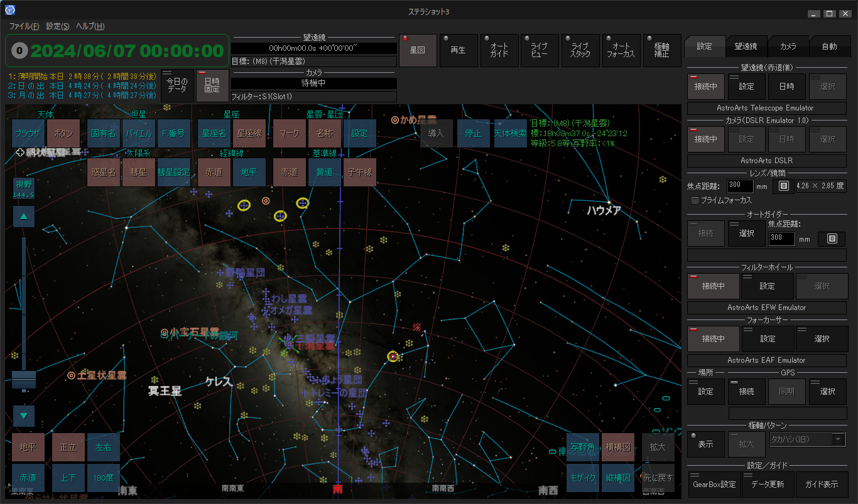Click the データ更新 button
The height and width of the screenshot is (504, 858).
(x=768, y=485)
